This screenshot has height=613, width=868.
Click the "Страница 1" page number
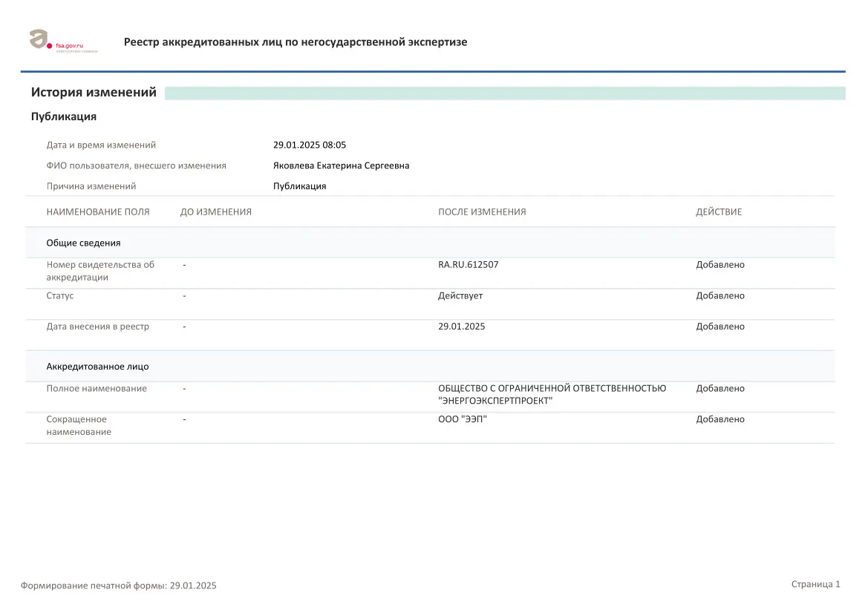[815, 585]
